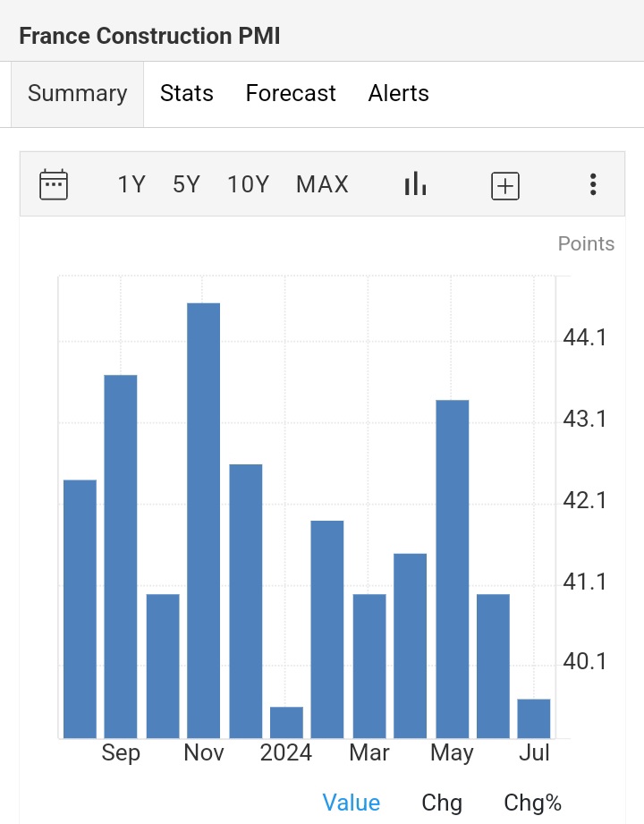Screen dimensions: 644x824
Task: Click the shortest bar at 2024
Action: tap(286, 723)
